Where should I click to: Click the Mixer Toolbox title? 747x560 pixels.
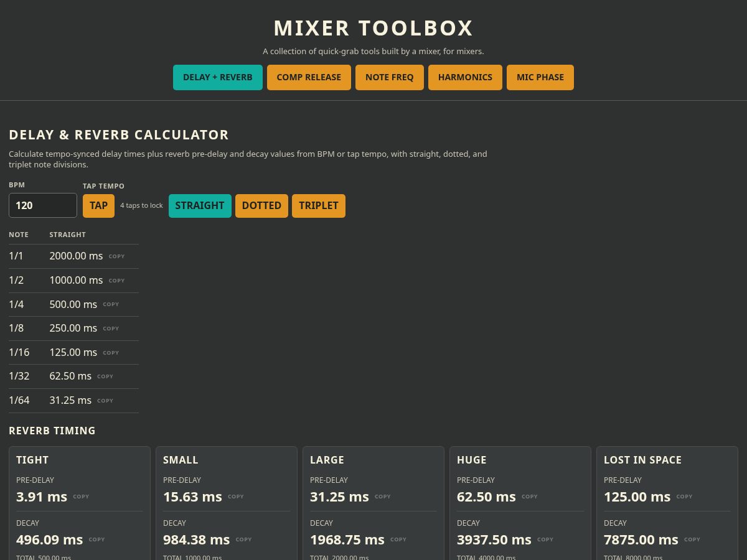374,28
